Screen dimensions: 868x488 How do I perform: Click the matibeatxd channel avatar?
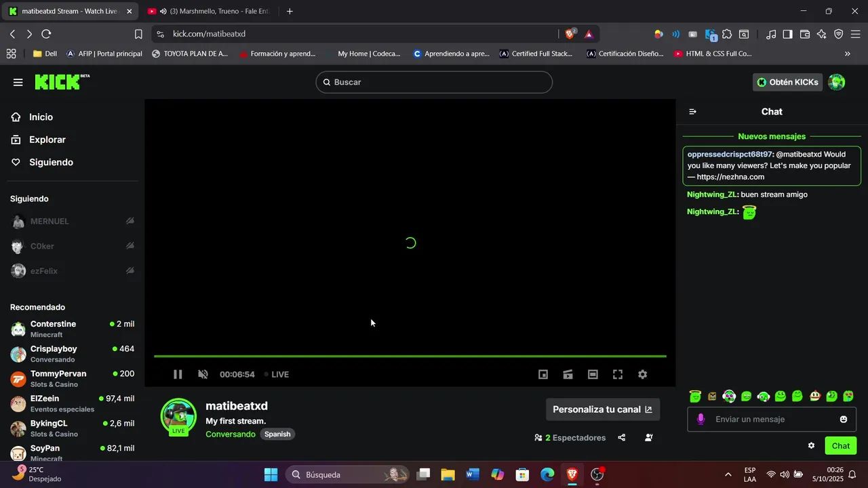[x=178, y=416]
